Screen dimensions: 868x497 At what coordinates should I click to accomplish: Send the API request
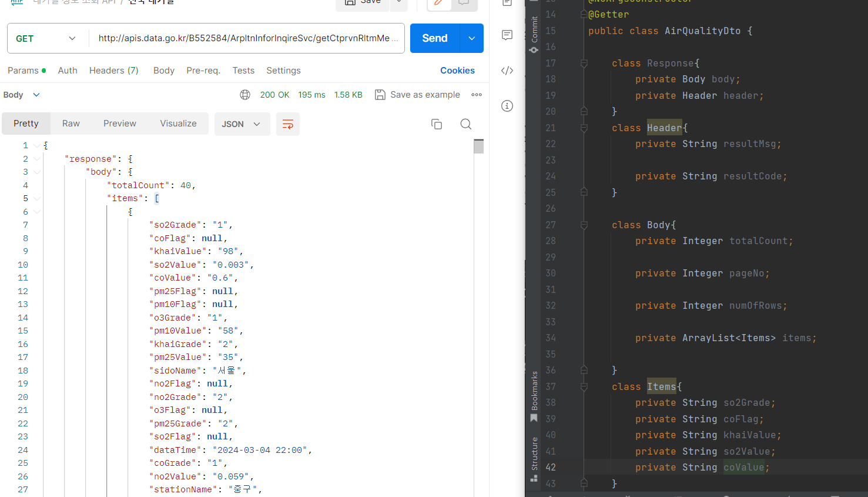(435, 38)
